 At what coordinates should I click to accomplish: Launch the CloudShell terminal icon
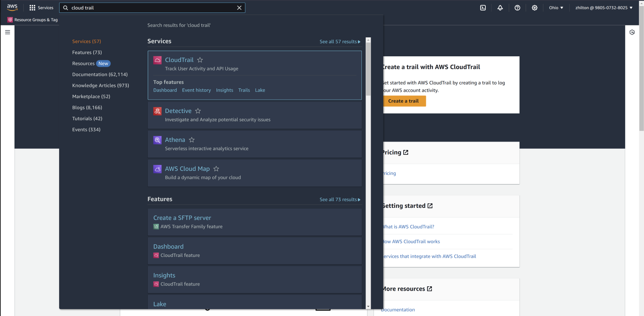pyautogui.click(x=483, y=8)
